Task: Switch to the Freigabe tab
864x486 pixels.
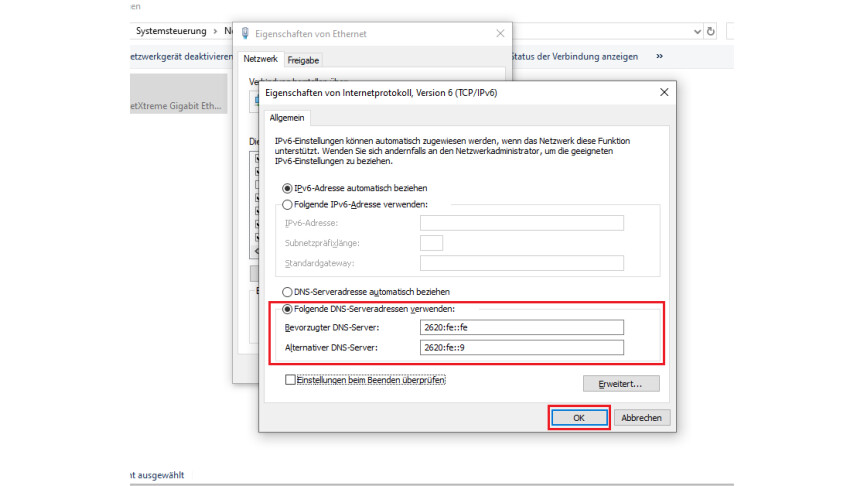Action: point(303,60)
